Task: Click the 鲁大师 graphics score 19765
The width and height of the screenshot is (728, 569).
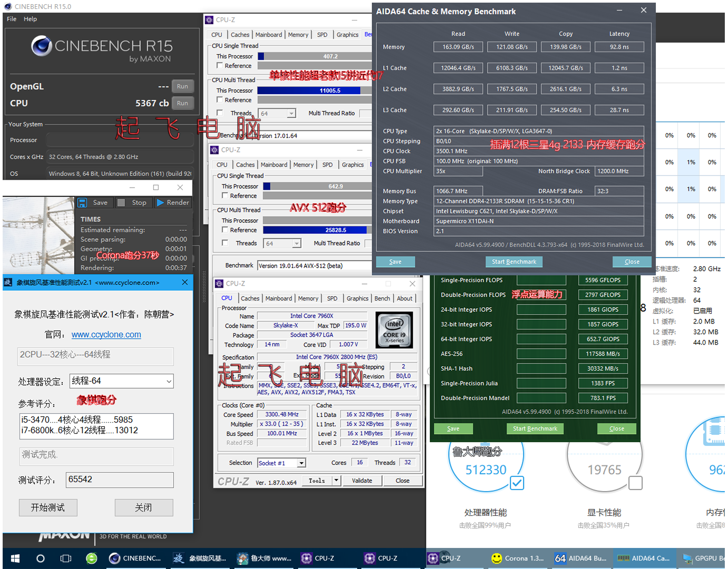Action: [x=605, y=469]
